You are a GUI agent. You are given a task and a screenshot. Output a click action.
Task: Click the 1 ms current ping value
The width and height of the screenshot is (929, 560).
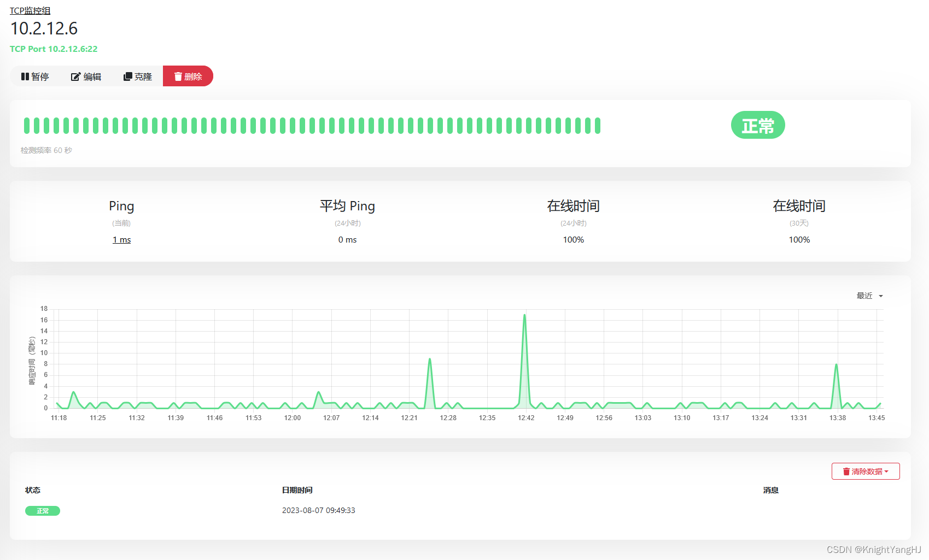(121, 239)
